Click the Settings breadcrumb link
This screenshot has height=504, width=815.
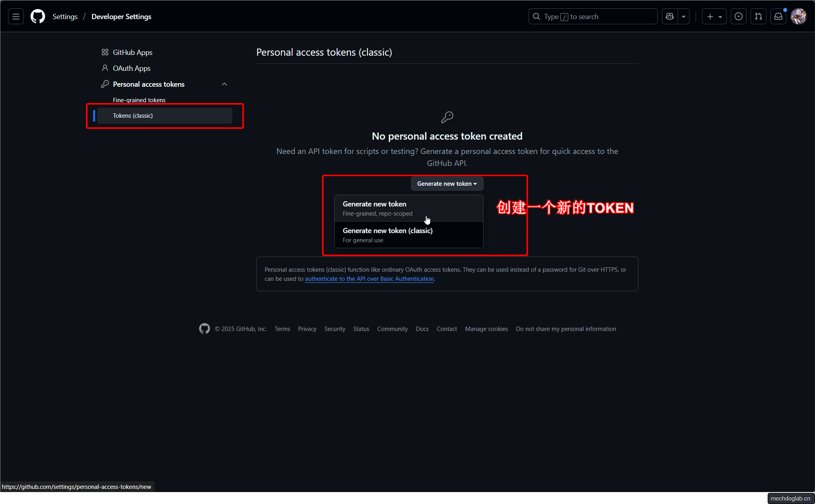pyautogui.click(x=65, y=16)
